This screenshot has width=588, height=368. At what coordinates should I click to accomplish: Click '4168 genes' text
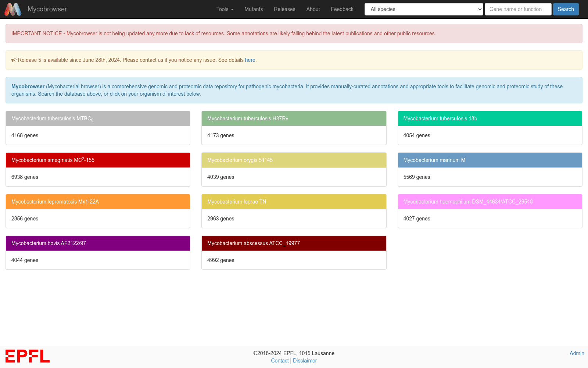pos(25,135)
